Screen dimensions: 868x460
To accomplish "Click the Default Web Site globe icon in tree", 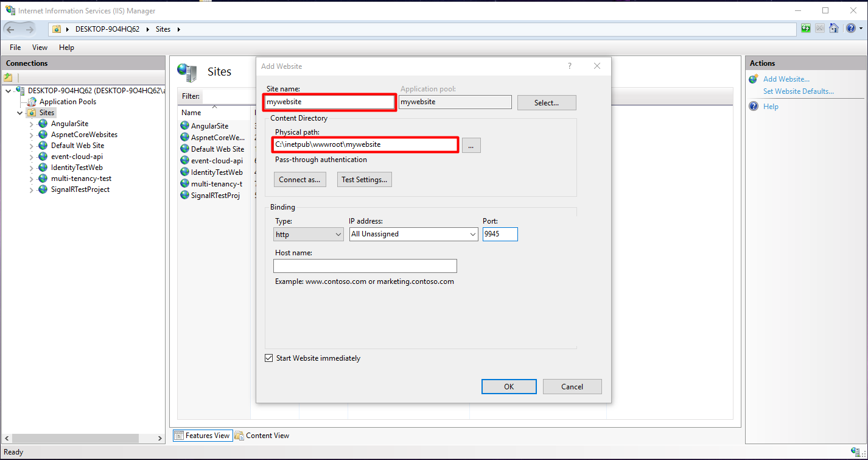I will (43, 146).
